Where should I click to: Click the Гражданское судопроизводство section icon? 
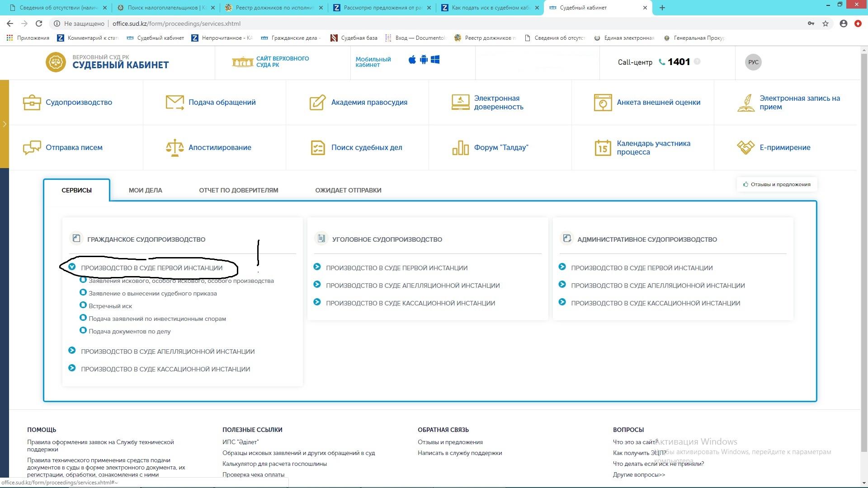[76, 238]
